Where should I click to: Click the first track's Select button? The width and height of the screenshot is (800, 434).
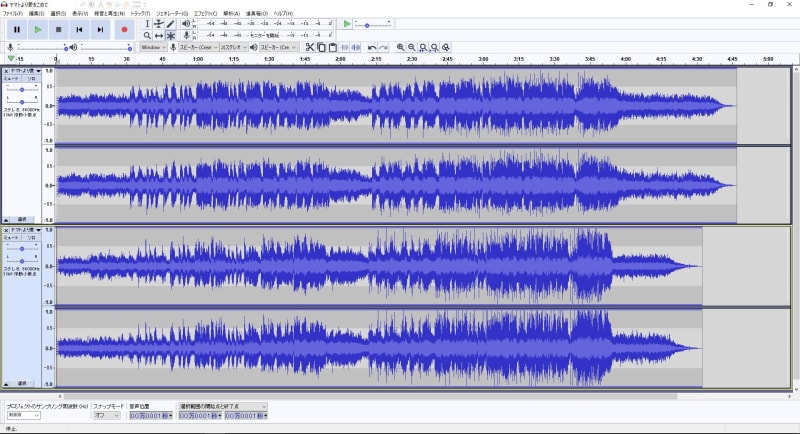22,219
